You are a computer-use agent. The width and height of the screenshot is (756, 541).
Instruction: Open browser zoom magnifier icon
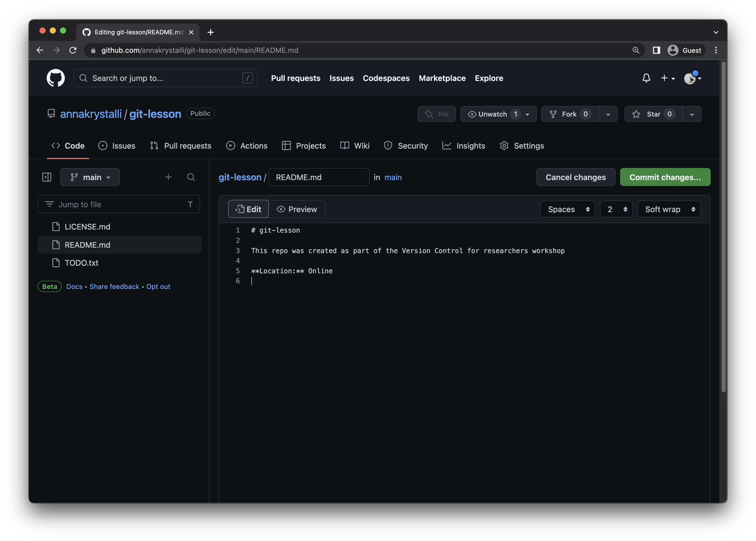point(635,50)
